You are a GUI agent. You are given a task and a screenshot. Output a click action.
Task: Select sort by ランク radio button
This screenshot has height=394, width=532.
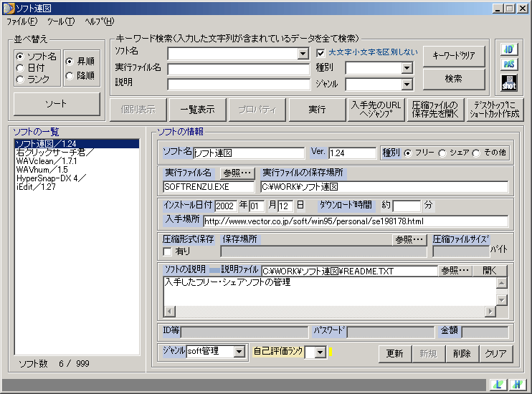[20, 80]
